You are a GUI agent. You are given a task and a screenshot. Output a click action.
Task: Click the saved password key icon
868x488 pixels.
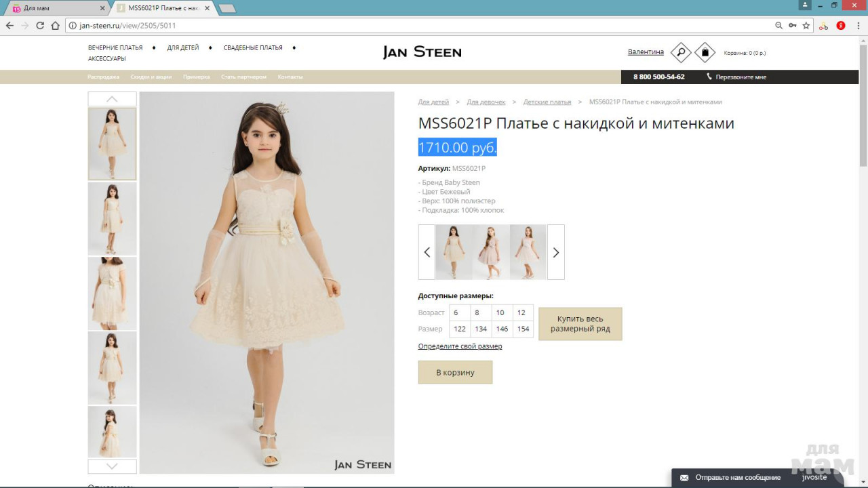(792, 26)
